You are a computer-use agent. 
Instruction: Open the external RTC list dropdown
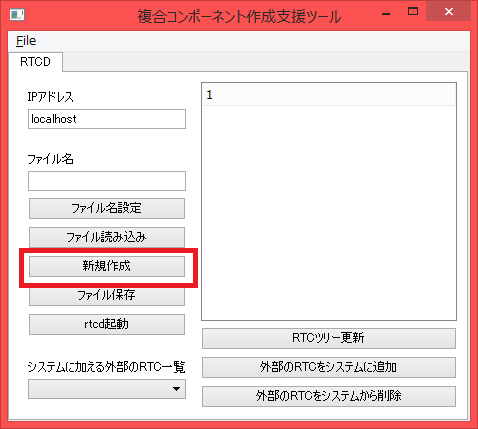pyautogui.click(x=107, y=389)
